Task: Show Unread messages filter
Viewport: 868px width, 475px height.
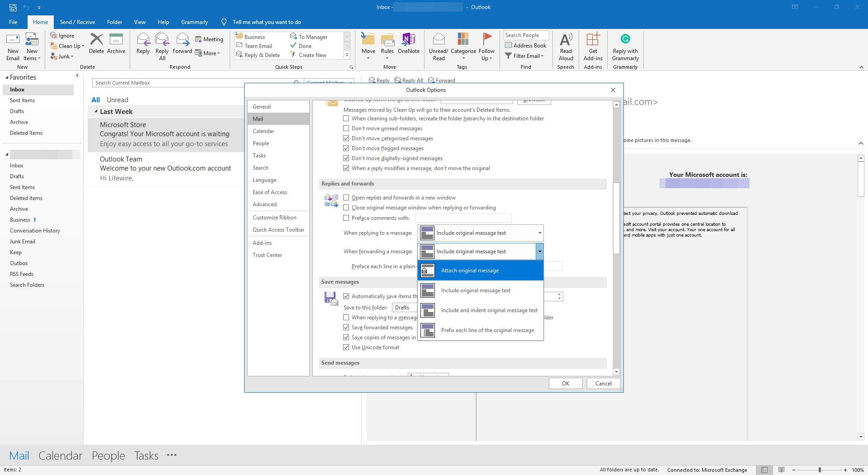Action: 118,100
